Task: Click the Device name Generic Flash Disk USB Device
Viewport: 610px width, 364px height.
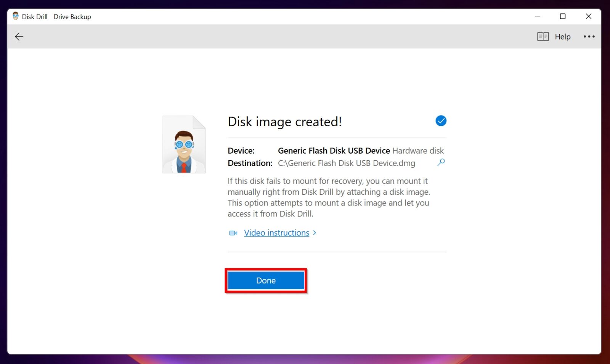Action: [x=334, y=151]
